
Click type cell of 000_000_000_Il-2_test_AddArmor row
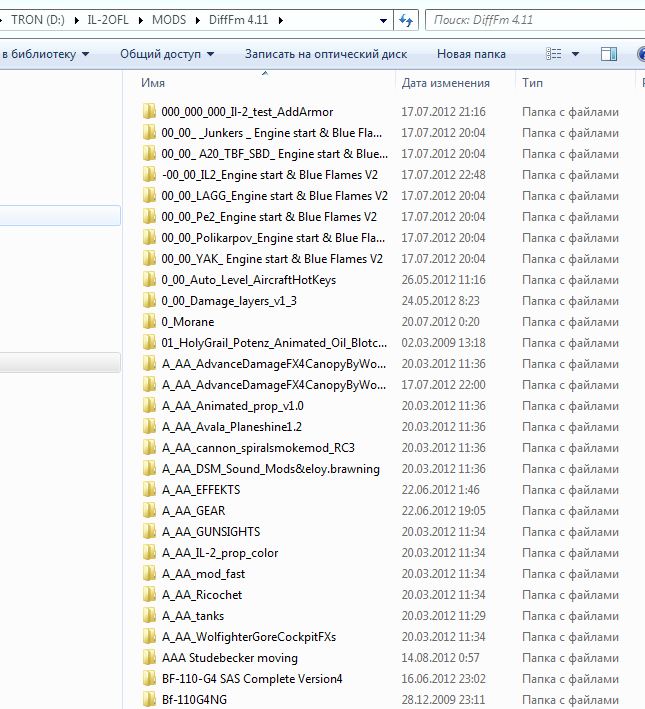click(x=570, y=112)
